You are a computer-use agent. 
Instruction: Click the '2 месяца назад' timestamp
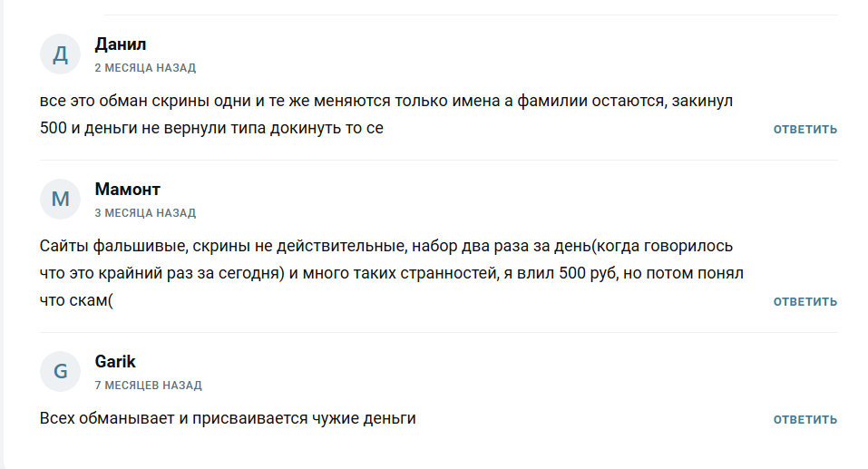coord(145,68)
